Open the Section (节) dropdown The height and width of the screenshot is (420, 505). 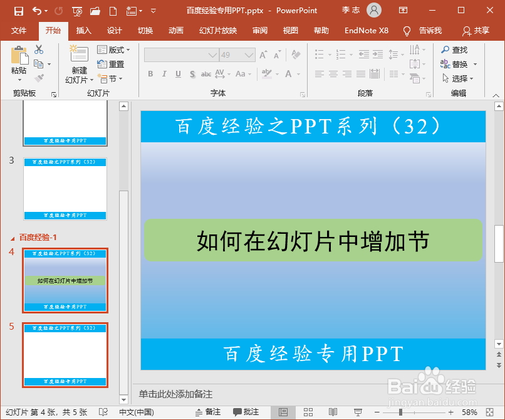[x=110, y=78]
